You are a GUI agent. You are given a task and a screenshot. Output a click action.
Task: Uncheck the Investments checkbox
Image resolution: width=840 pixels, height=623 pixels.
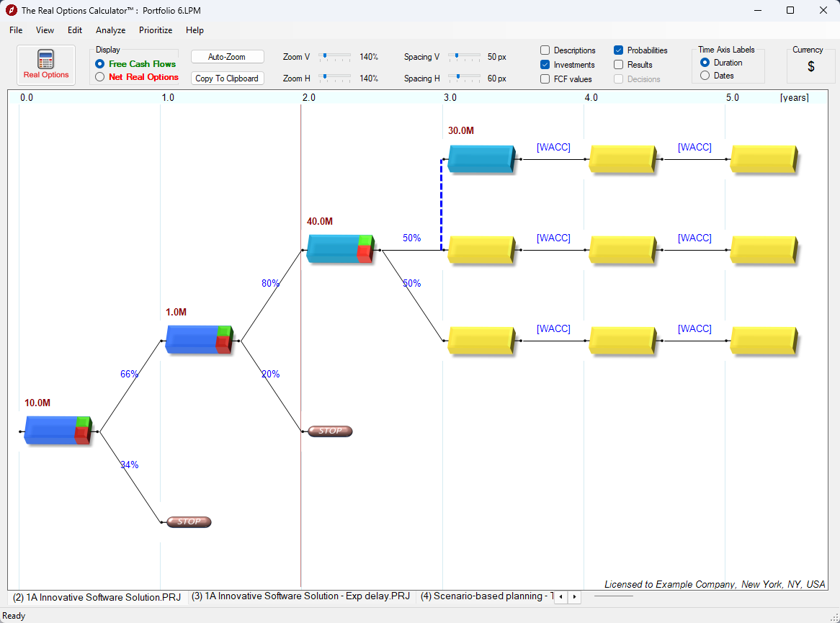pyautogui.click(x=544, y=64)
